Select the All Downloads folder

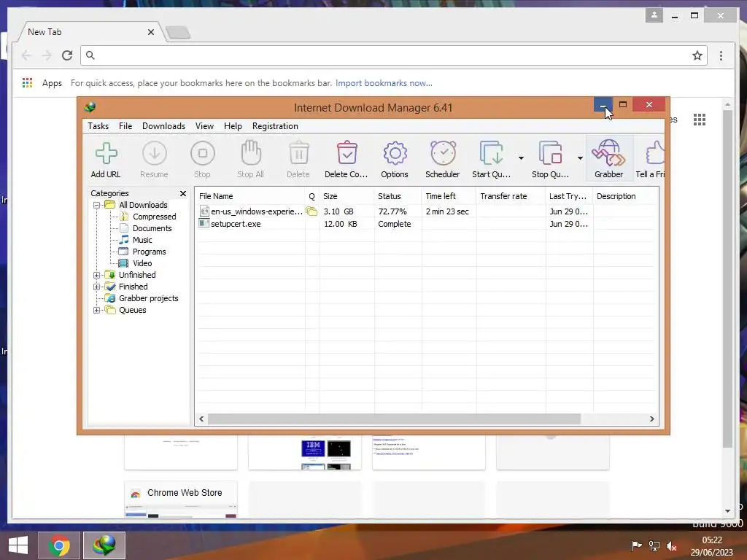point(136,205)
